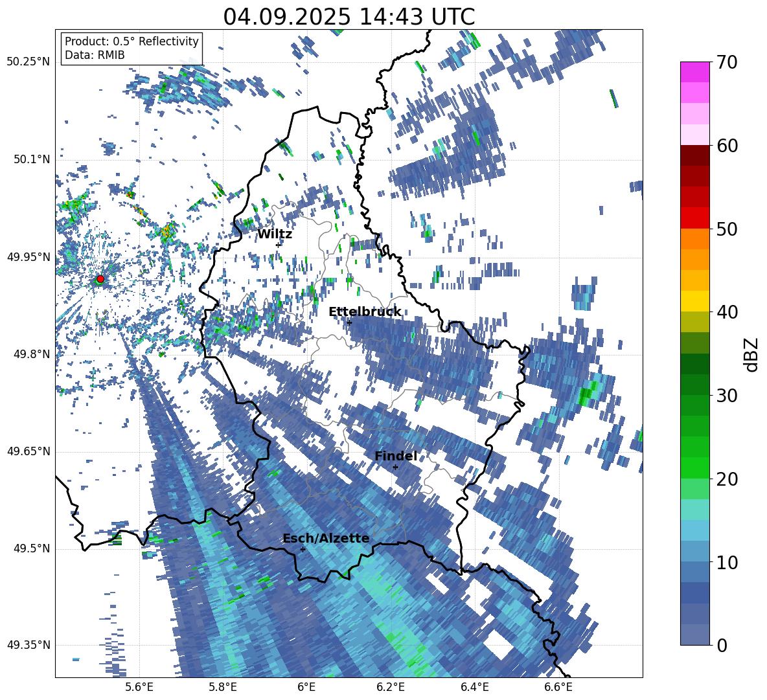The width and height of the screenshot is (767, 700).
Task: Click the red radar location dot
Action: tap(100, 278)
